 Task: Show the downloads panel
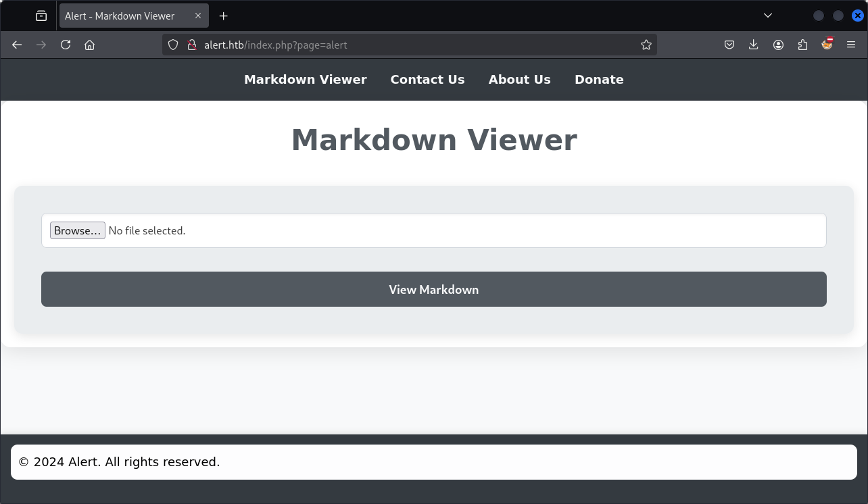pyautogui.click(x=754, y=45)
